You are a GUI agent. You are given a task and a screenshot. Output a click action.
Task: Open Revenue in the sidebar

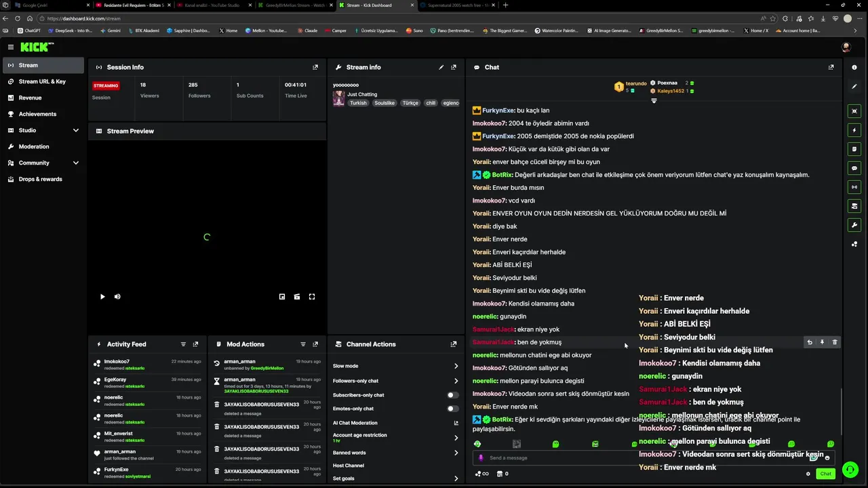coord(43,98)
